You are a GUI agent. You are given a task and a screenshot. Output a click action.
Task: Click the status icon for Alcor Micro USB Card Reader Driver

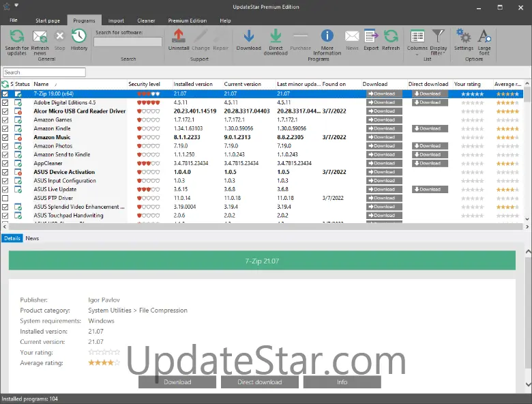pos(18,111)
